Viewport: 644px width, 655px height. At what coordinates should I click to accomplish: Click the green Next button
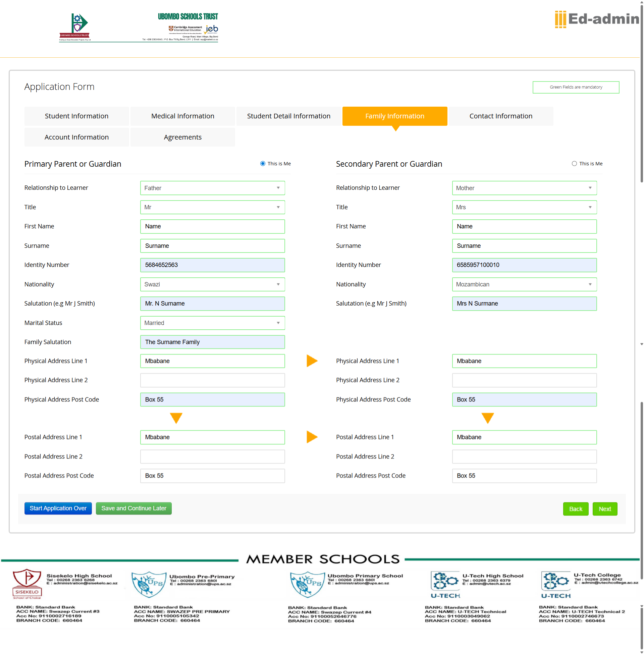(x=604, y=509)
